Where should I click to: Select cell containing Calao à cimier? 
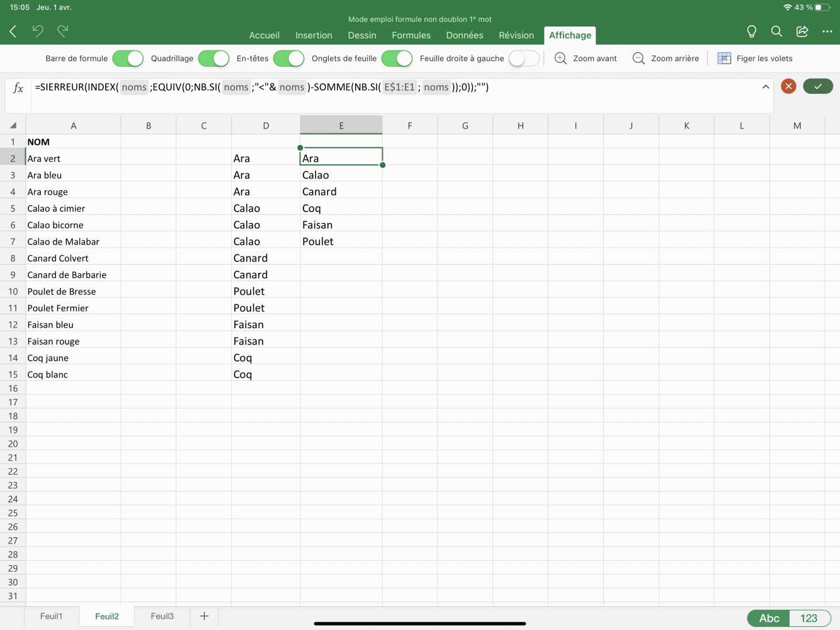73,208
